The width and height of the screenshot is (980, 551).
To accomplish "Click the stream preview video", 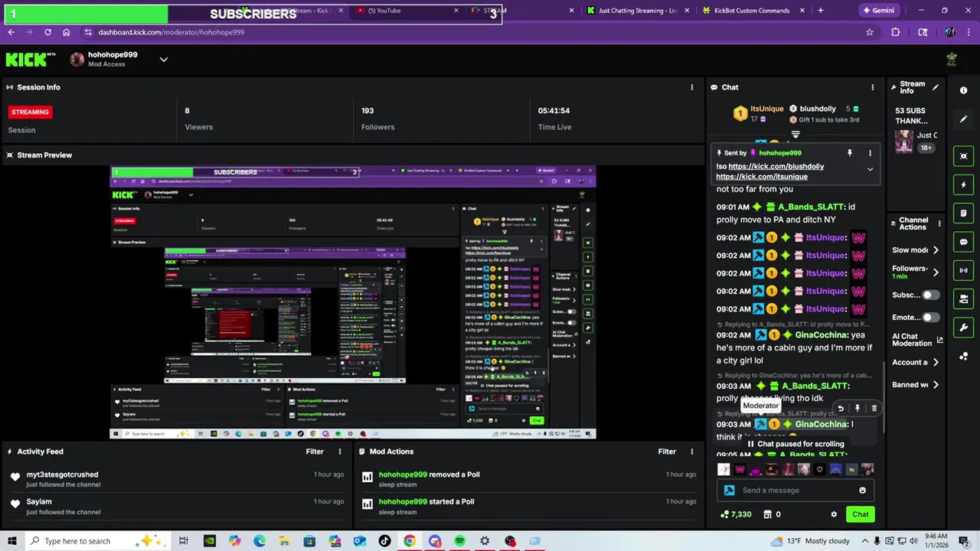I will coord(353,302).
